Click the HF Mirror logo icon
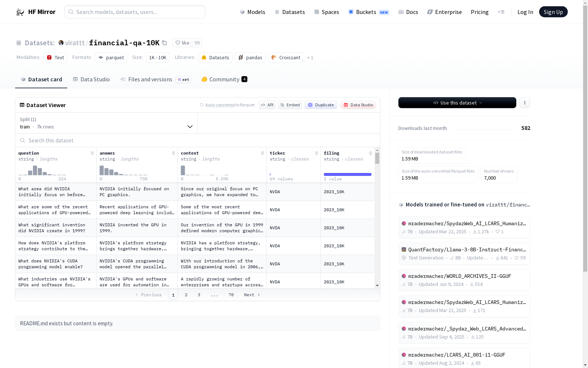The height and width of the screenshot is (368, 588). tap(20, 12)
